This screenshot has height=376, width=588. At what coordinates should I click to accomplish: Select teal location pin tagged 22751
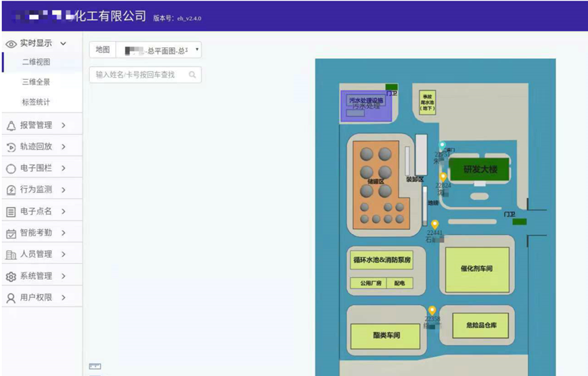443,145
